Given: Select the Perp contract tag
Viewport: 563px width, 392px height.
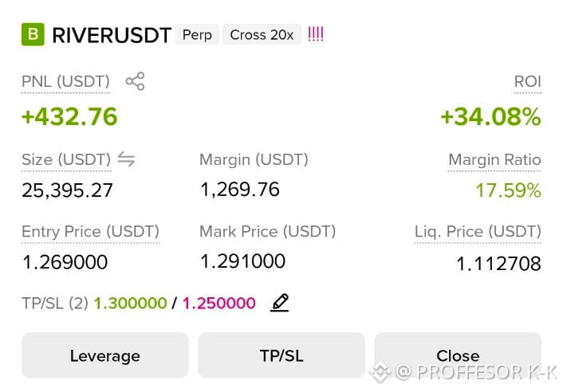Looking at the screenshot, I should point(197,35).
